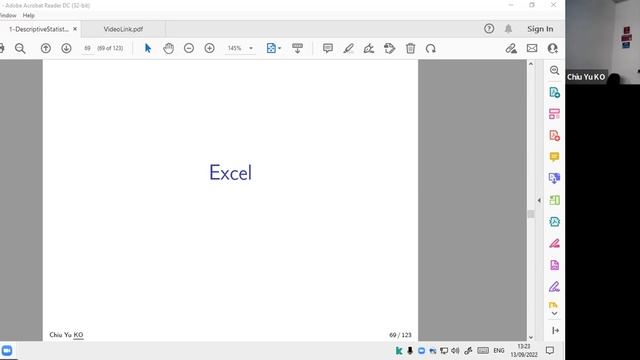The image size is (640, 360).
Task: Zoom in using the plus circle icon
Action: click(x=209, y=48)
